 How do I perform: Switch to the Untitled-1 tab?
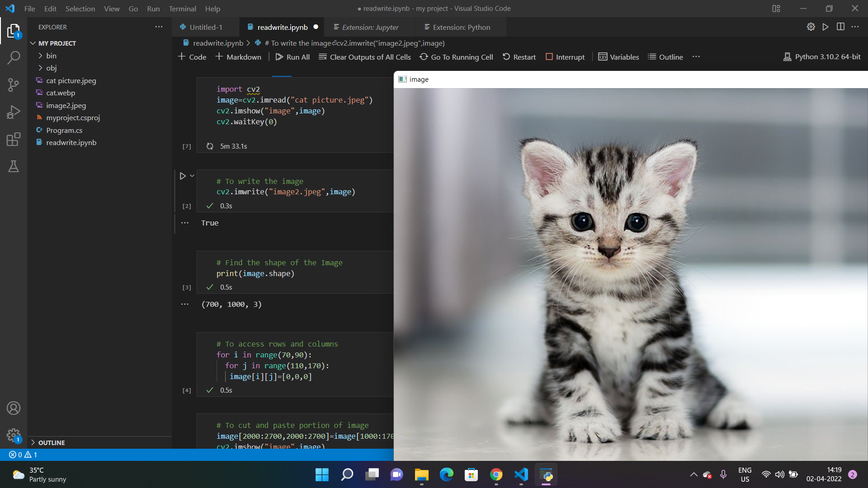pos(206,27)
